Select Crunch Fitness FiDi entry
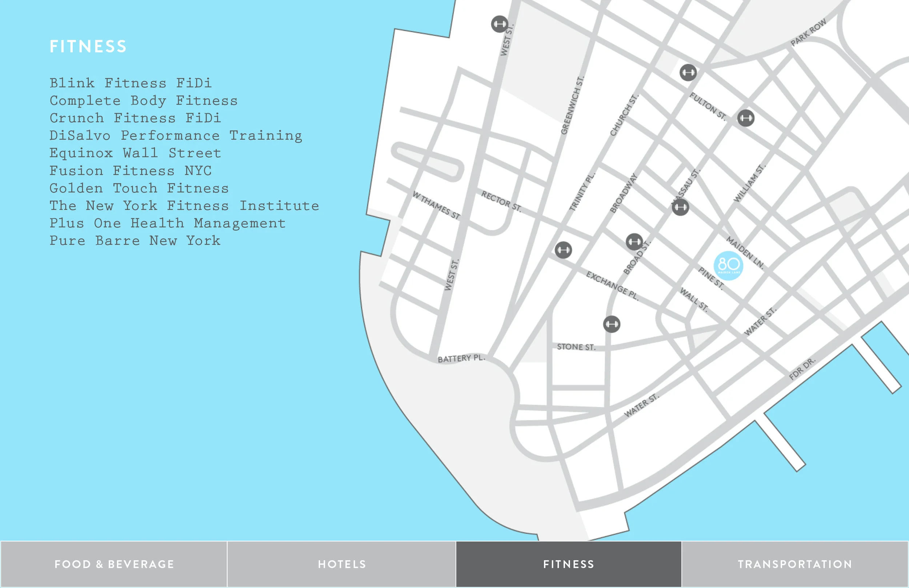This screenshot has width=909, height=588. (x=135, y=118)
